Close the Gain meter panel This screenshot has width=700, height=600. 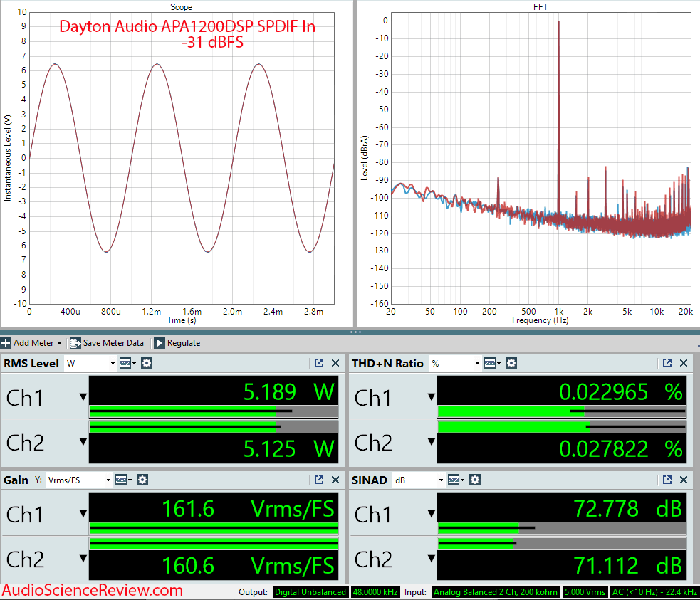coord(335,480)
